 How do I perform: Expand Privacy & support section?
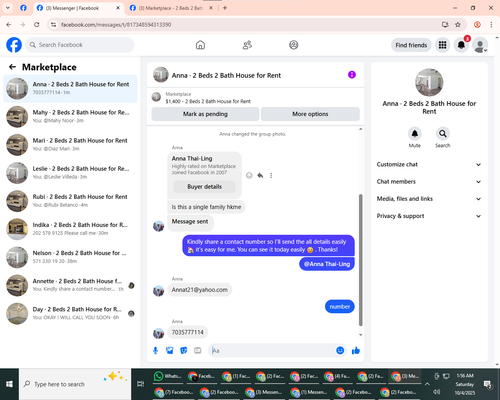point(429,216)
